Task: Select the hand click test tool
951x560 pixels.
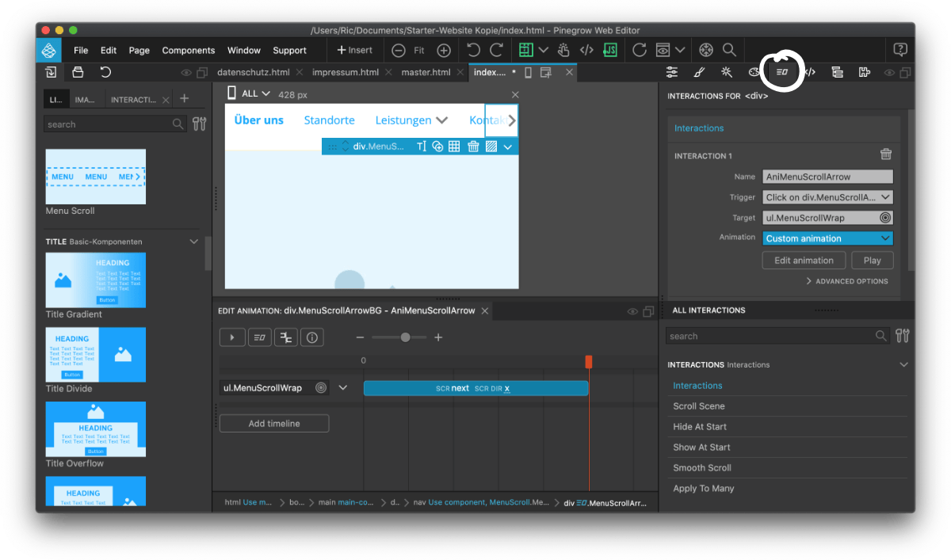Action: coord(564,50)
